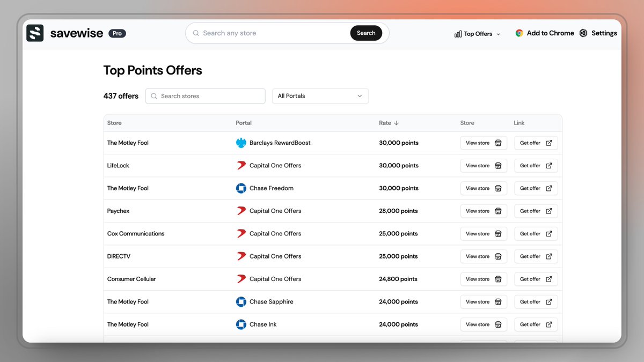This screenshot has width=644, height=362.
Task: View store for Paychex
Action: [x=484, y=211]
